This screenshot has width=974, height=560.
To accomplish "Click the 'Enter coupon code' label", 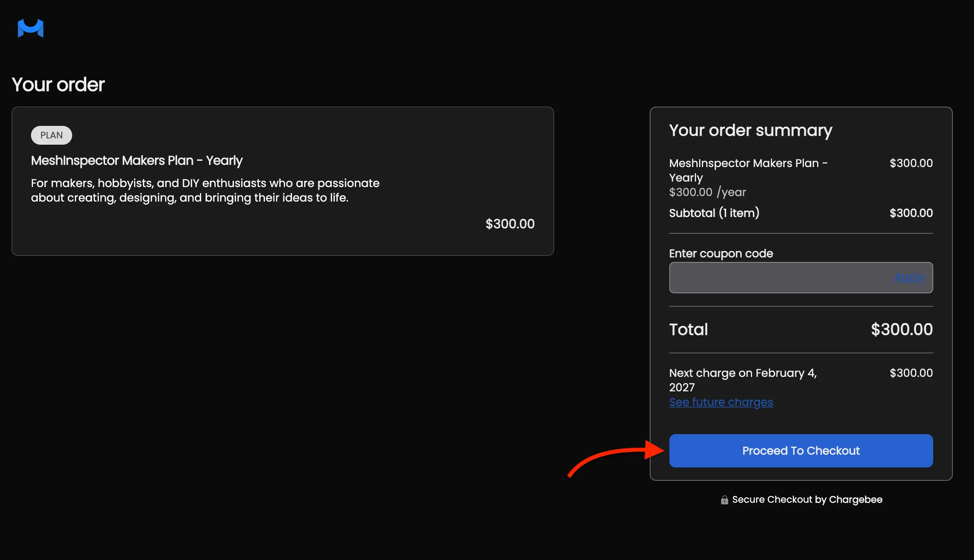I will (x=721, y=253).
